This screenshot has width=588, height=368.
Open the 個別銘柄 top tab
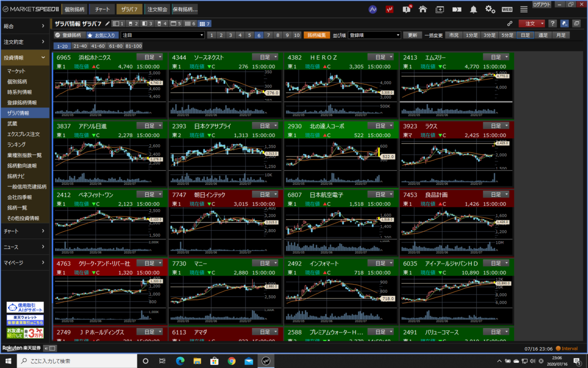74,9
